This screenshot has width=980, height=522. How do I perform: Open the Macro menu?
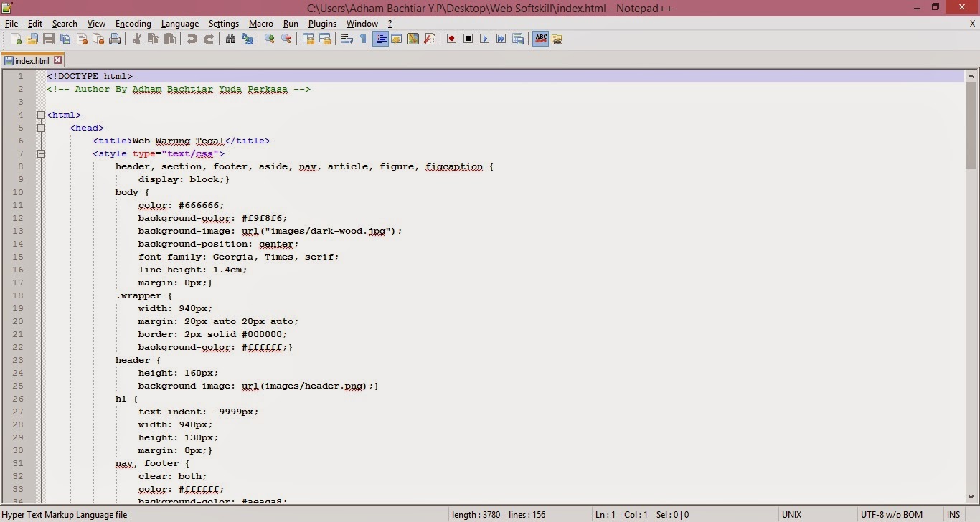click(261, 24)
